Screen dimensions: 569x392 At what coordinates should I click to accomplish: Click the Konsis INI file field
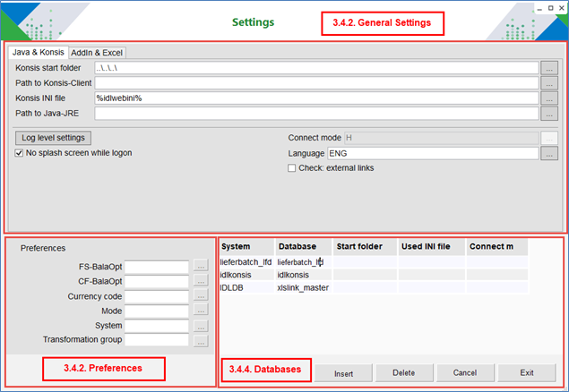coord(316,98)
